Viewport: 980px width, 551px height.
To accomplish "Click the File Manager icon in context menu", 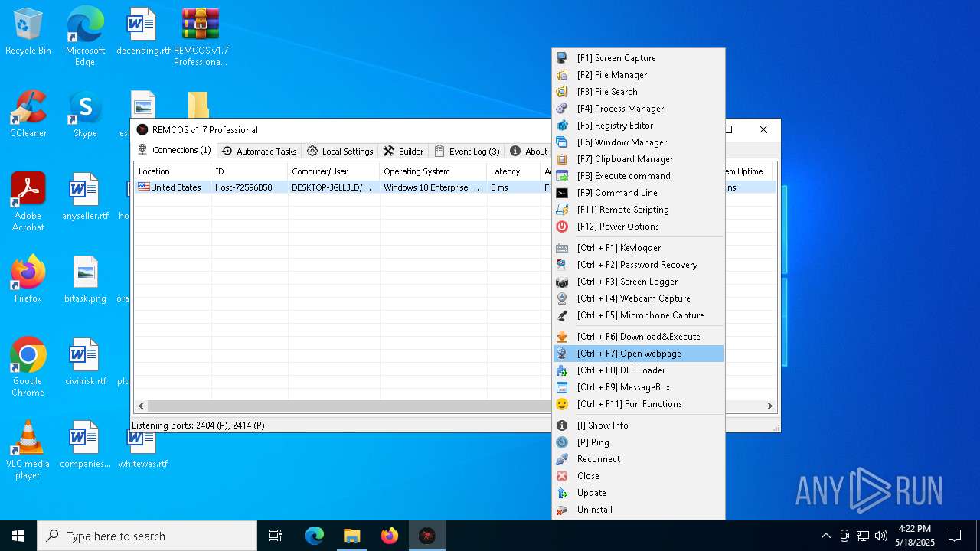I will [562, 75].
